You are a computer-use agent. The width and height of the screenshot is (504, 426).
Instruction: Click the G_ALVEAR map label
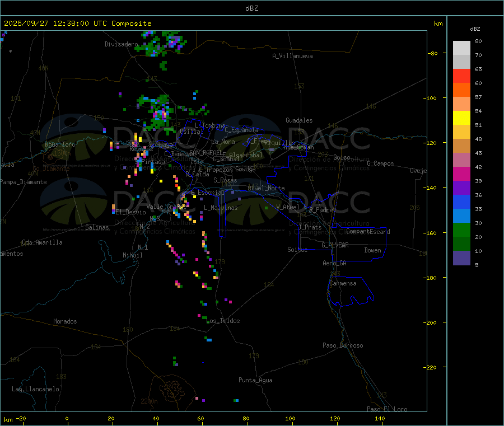[x=335, y=245]
